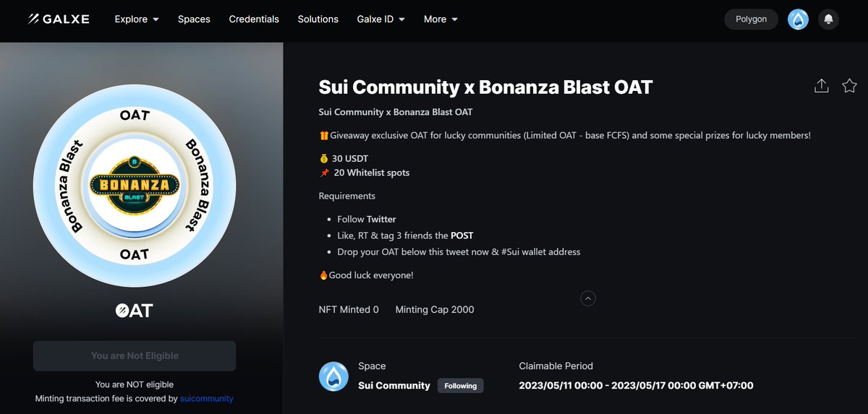
Task: Click the You are Not Eligible button
Action: click(135, 355)
